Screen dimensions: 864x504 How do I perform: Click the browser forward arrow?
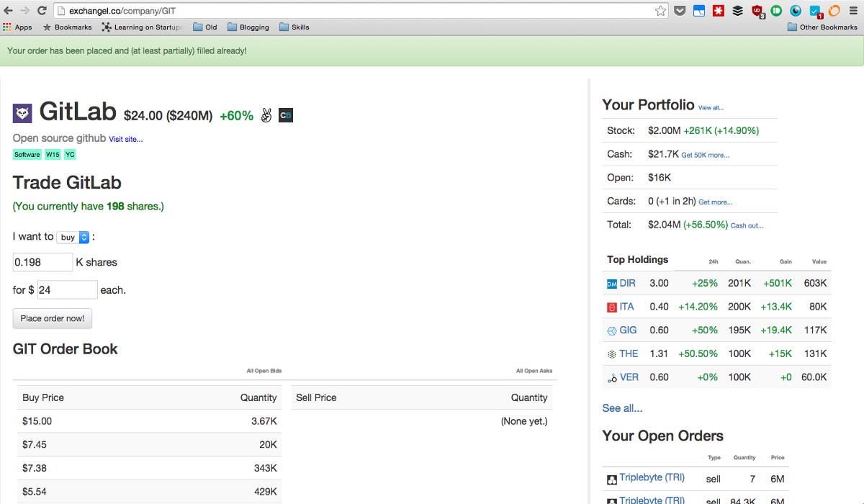pos(25,11)
